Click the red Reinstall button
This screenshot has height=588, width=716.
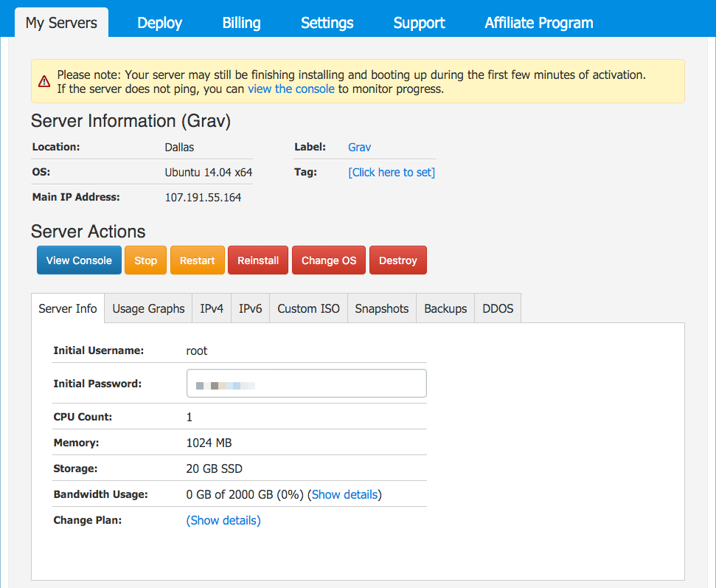point(258,260)
